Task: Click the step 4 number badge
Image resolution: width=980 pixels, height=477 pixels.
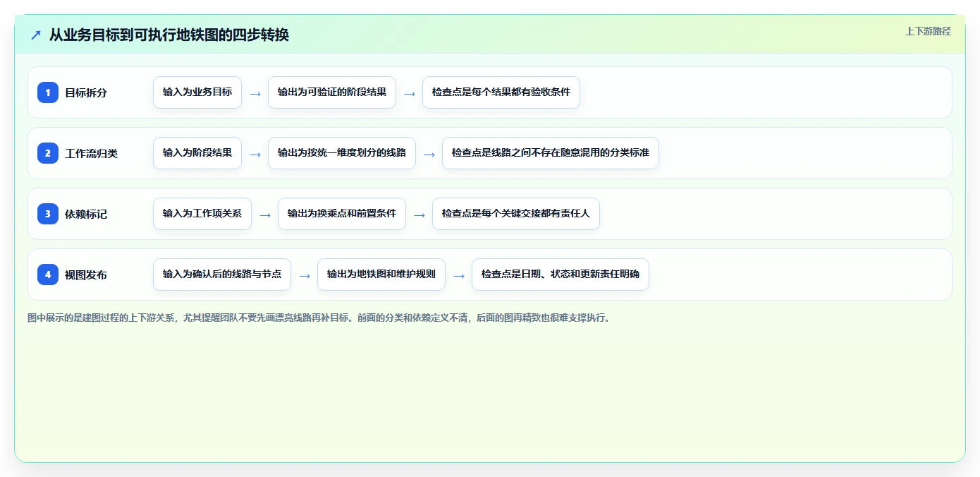Action: coord(48,274)
